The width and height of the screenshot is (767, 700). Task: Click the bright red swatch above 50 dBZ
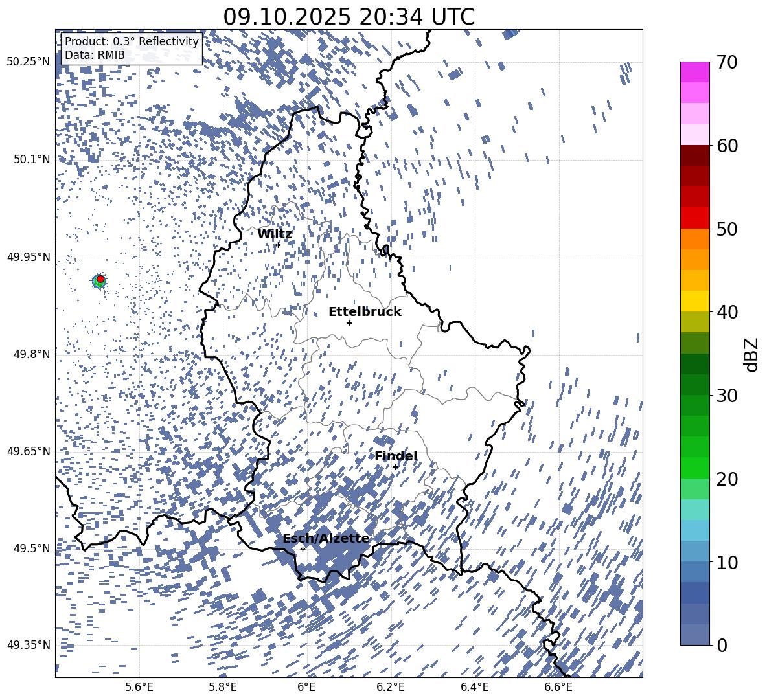click(x=695, y=218)
